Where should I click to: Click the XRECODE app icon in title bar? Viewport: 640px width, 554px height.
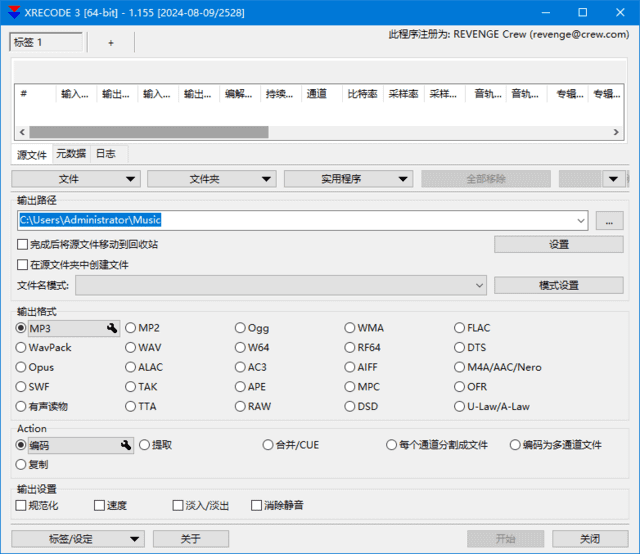tap(13, 13)
